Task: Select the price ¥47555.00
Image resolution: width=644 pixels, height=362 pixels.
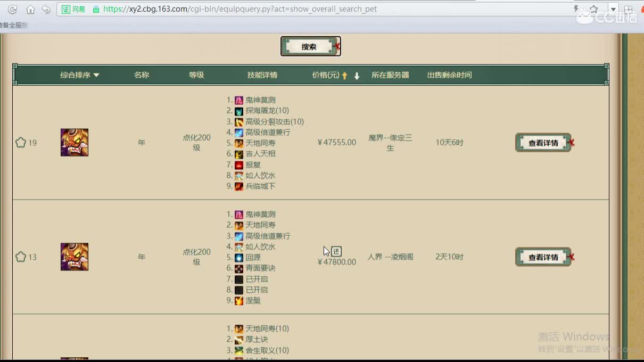Action: coord(336,143)
